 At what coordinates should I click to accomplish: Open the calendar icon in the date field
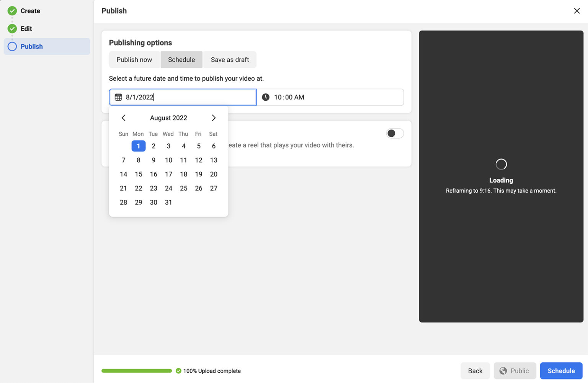pyautogui.click(x=118, y=97)
